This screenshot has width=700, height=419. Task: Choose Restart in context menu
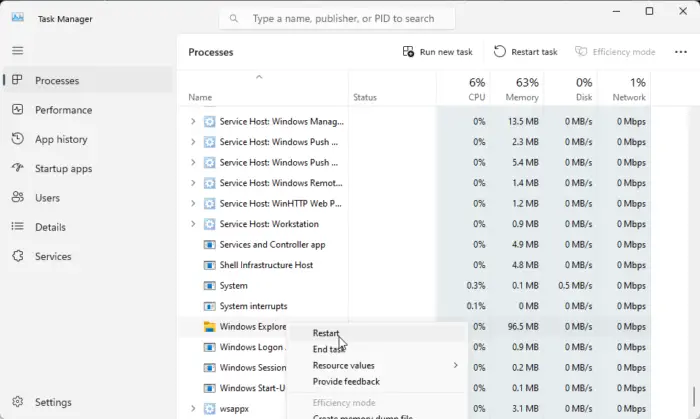tap(377, 333)
